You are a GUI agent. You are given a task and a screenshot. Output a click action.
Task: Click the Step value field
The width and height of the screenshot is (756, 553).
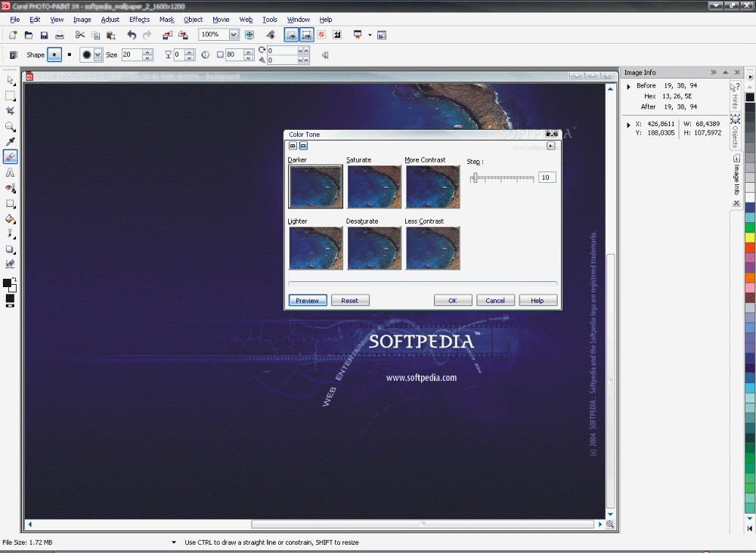click(x=547, y=178)
